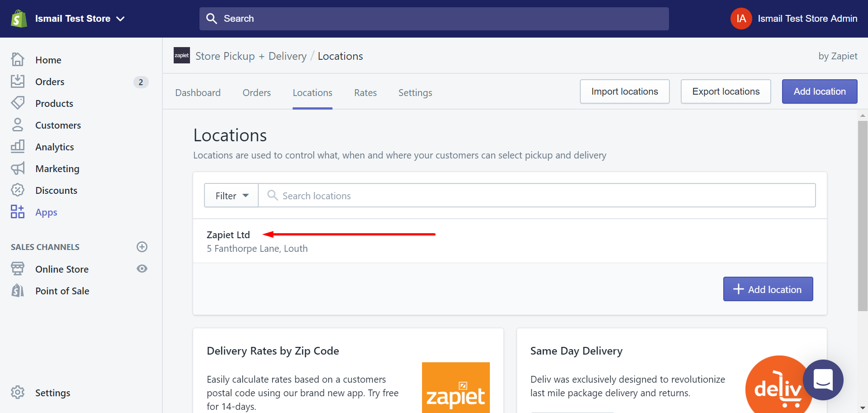Expand the Ismail Test Store switcher
Viewport: 868px width, 413px height.
80,19
